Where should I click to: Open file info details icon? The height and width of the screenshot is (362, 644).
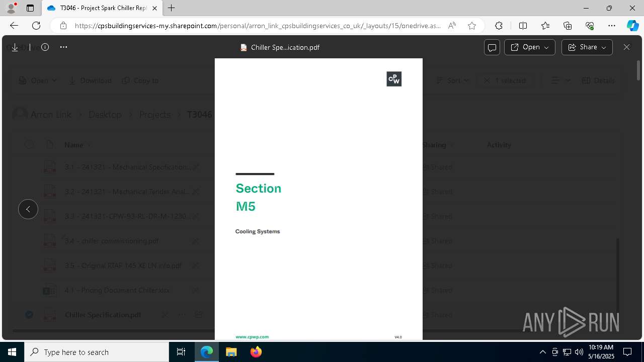click(45, 47)
